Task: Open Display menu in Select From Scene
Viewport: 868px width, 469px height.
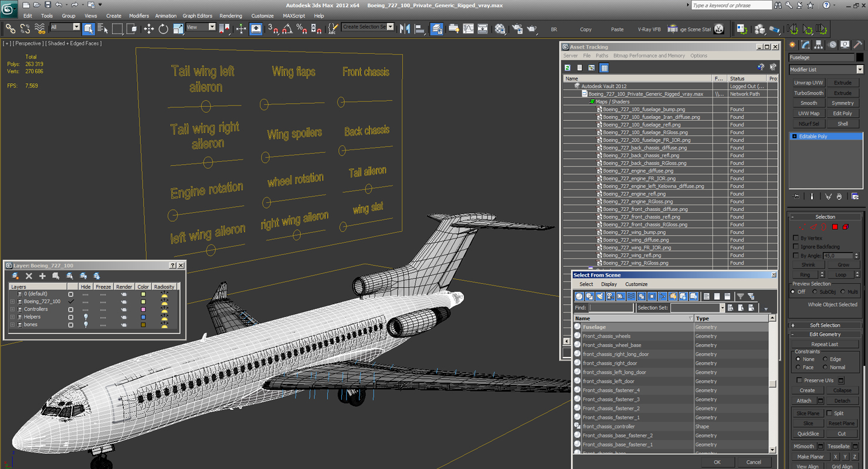Action: [x=609, y=284]
